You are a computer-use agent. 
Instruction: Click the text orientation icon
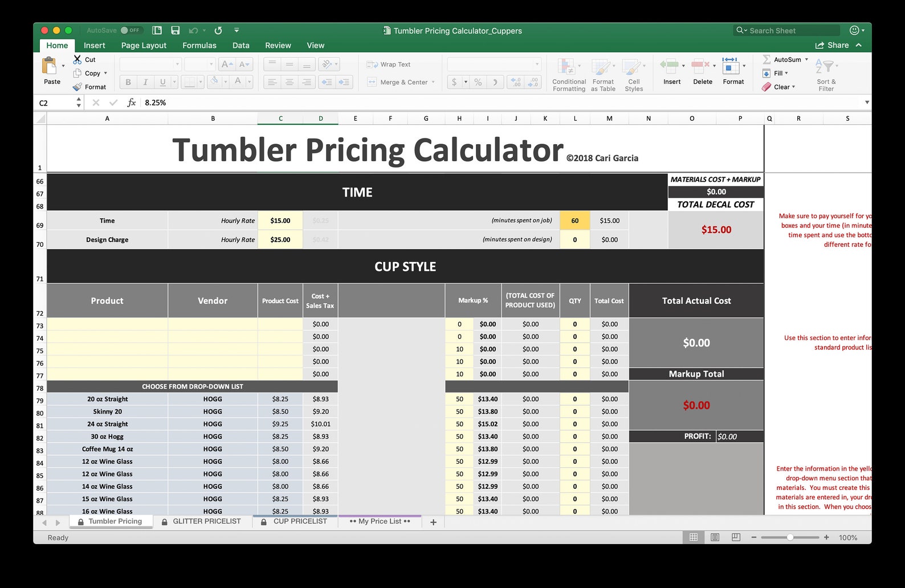coord(327,64)
